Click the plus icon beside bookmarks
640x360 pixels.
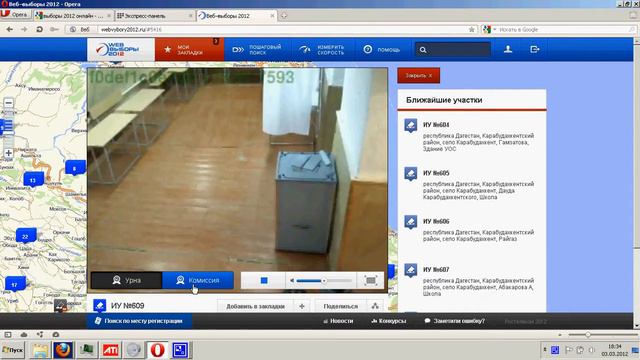[x=302, y=306]
